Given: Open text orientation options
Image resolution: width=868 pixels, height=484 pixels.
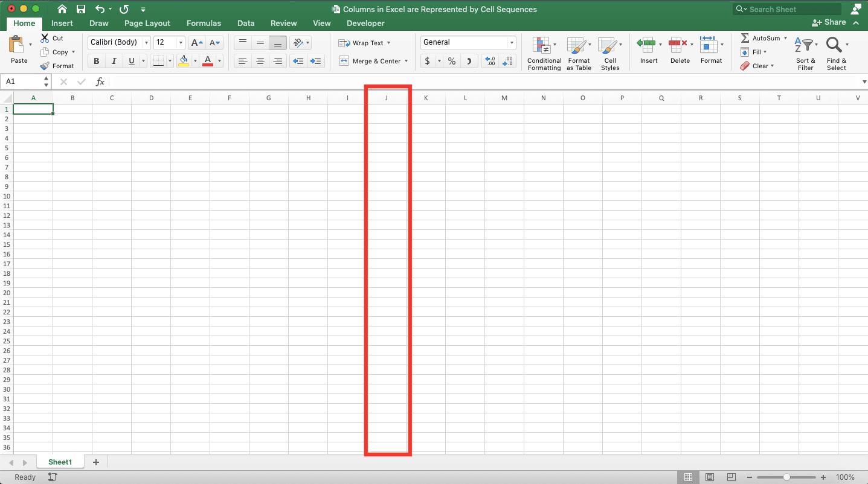Looking at the screenshot, I should [x=298, y=42].
